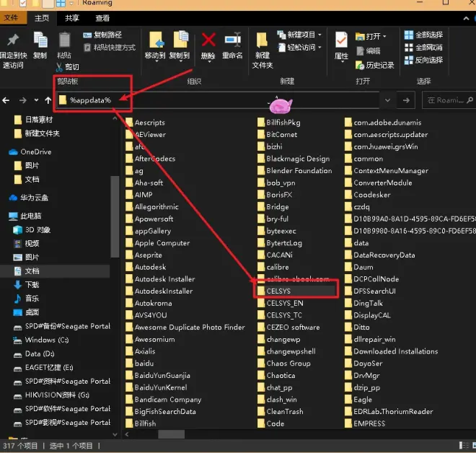
Task: Click the History (历史记录) icon
Action: (360, 65)
